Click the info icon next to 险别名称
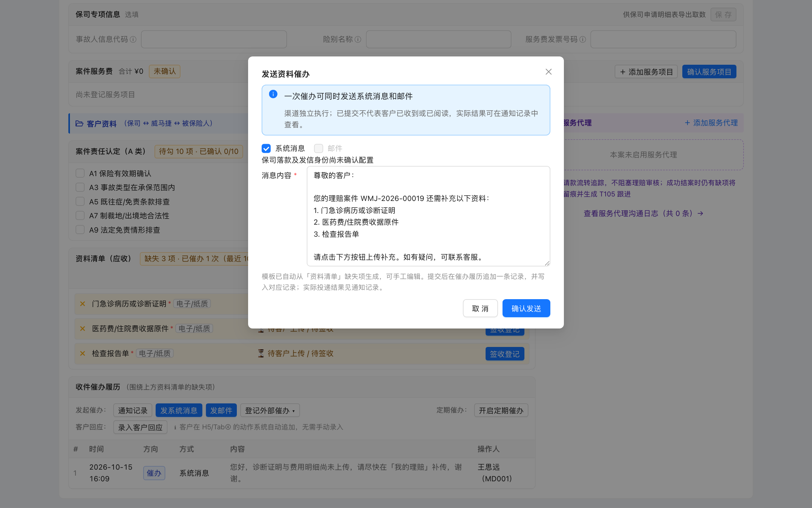Screen dimensions: 812x508 pyautogui.click(x=358, y=39)
